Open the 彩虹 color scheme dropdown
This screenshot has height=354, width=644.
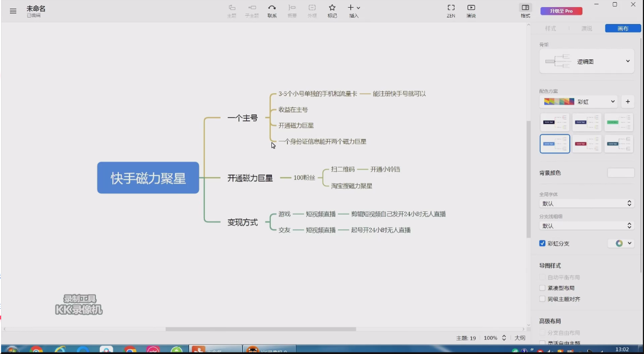(579, 101)
